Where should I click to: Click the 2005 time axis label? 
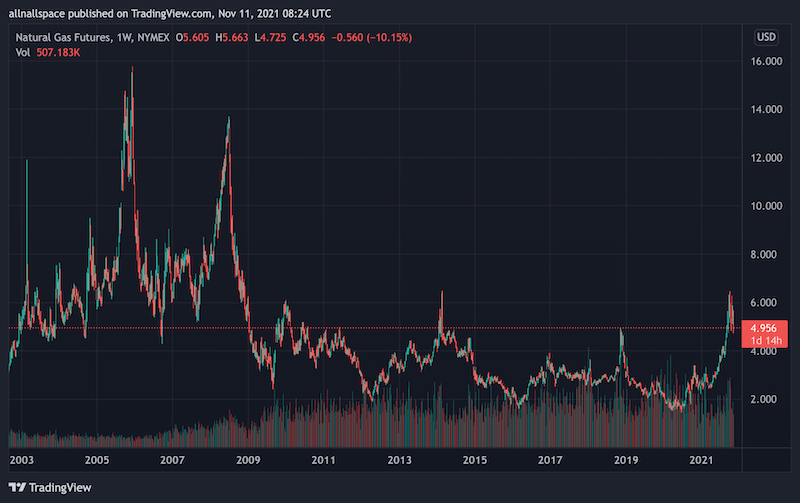(x=97, y=460)
